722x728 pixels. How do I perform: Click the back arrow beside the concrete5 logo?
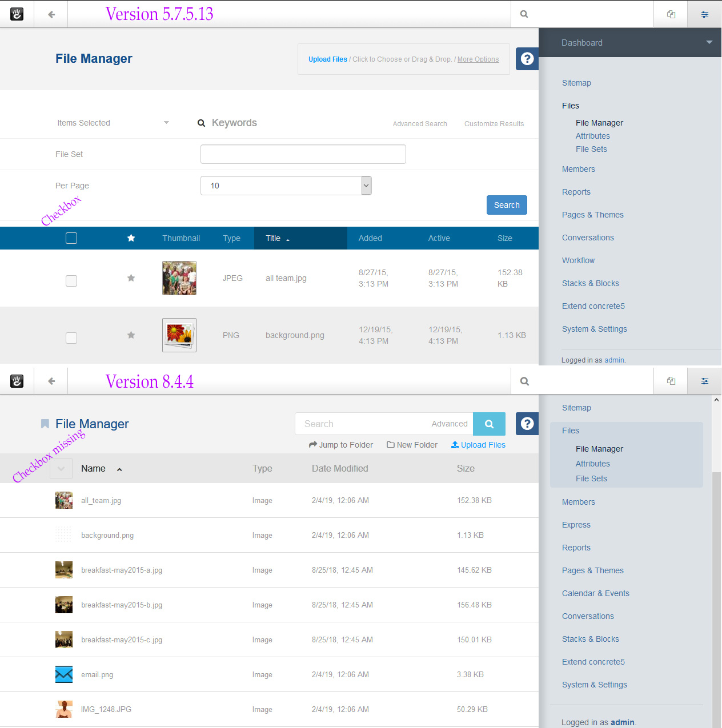tap(51, 14)
